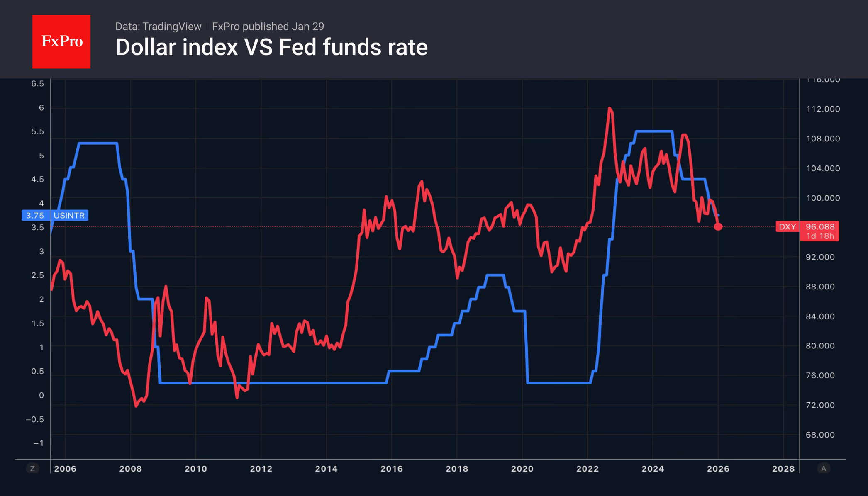Screen dimensions: 868x496
Task: Click the 6.5 value on the left rate scale
Action: click(x=37, y=84)
